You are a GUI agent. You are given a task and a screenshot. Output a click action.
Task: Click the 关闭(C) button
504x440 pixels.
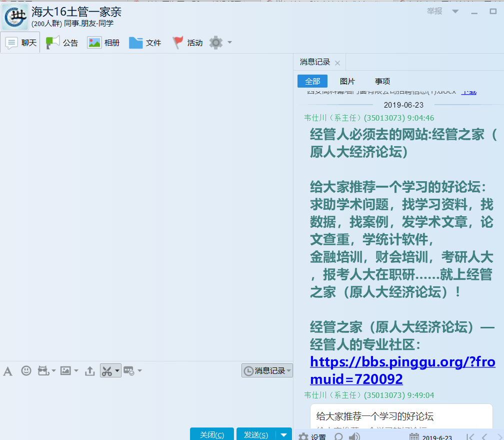click(212, 434)
